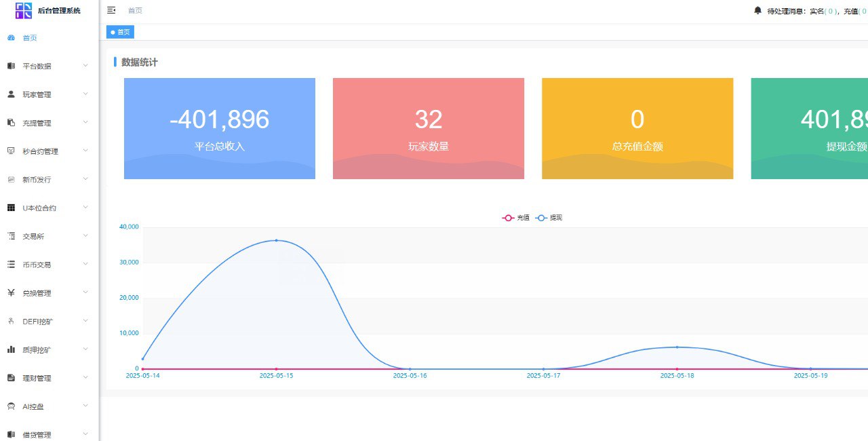This screenshot has width=868, height=441.
Task: Click the 交易所 sidebar icon
Action: click(10, 236)
